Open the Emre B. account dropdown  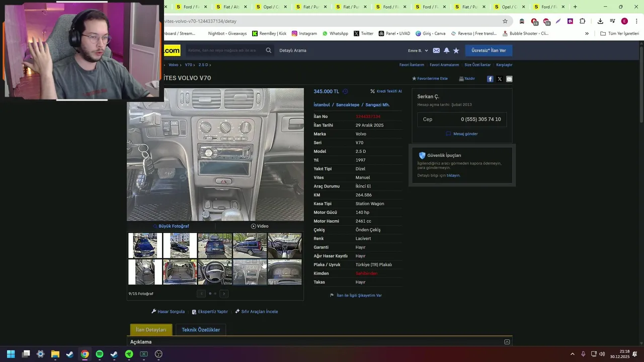point(418,50)
